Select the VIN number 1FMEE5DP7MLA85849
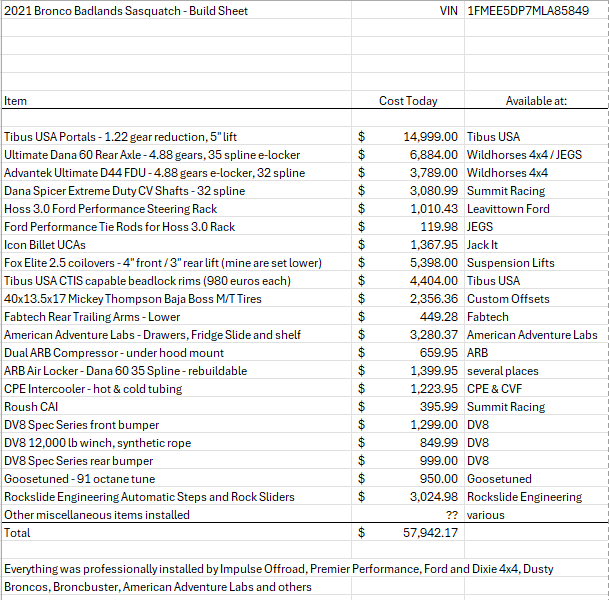 (x=536, y=11)
